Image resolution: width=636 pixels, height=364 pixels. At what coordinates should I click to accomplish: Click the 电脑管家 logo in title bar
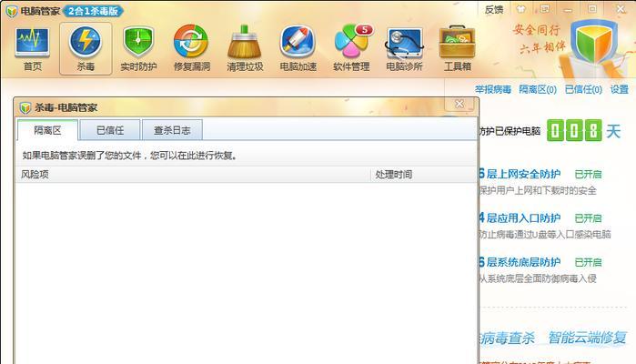(x=12, y=11)
